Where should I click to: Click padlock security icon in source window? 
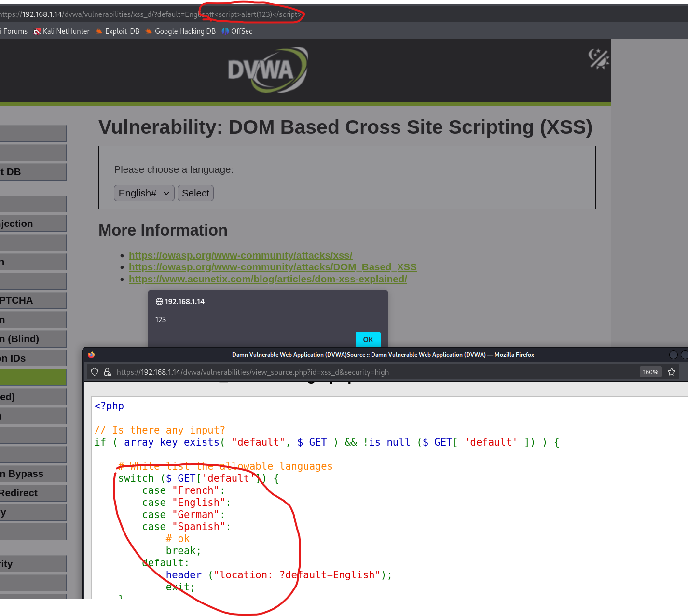[x=108, y=372]
